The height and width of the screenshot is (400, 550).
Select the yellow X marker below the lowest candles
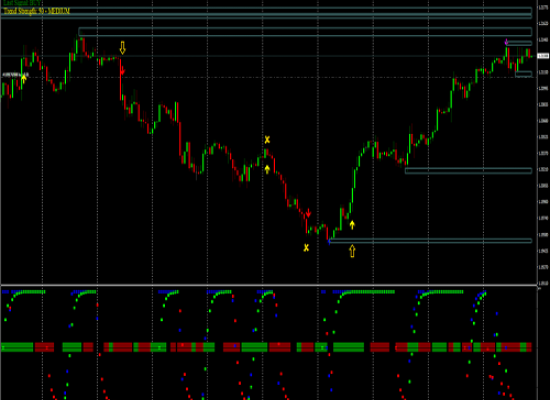pos(306,248)
